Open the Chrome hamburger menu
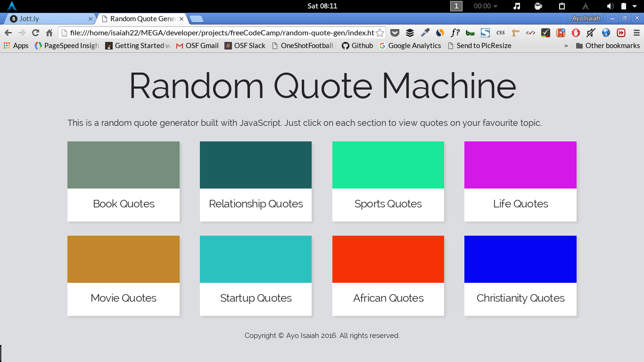The image size is (644, 362). point(636,33)
